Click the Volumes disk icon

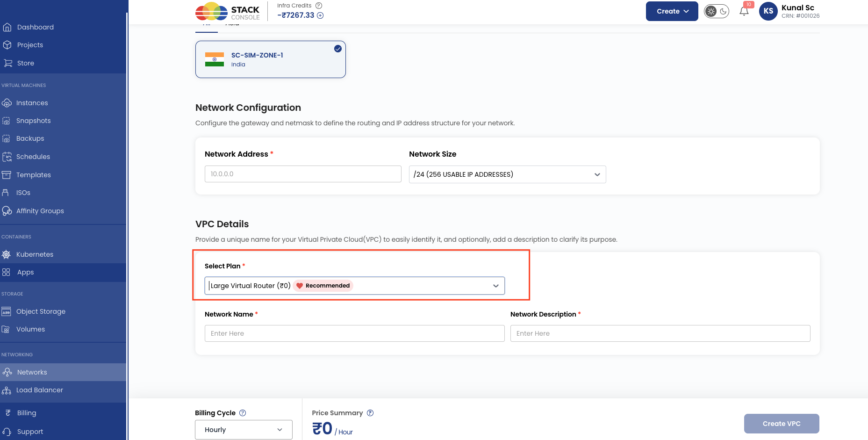point(6,329)
